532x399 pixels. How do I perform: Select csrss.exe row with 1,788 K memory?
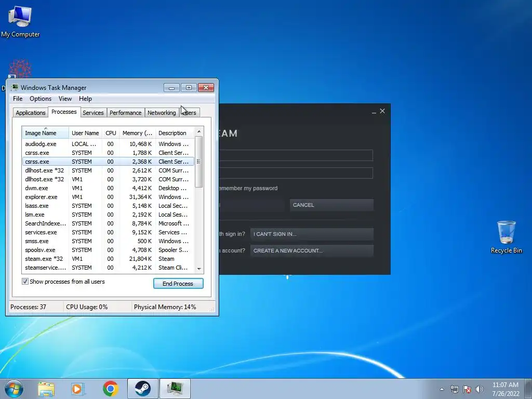(x=108, y=153)
